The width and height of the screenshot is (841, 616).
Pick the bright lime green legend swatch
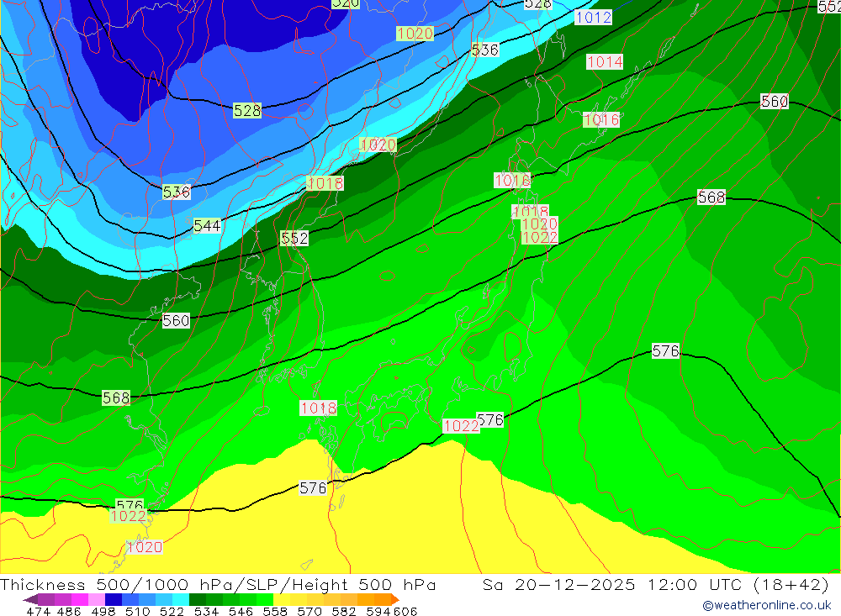pyautogui.click(x=265, y=599)
